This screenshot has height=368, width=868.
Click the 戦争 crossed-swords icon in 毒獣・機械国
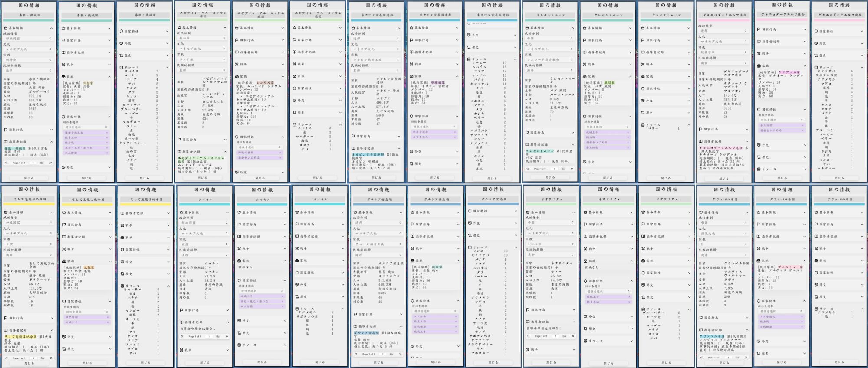63,65
